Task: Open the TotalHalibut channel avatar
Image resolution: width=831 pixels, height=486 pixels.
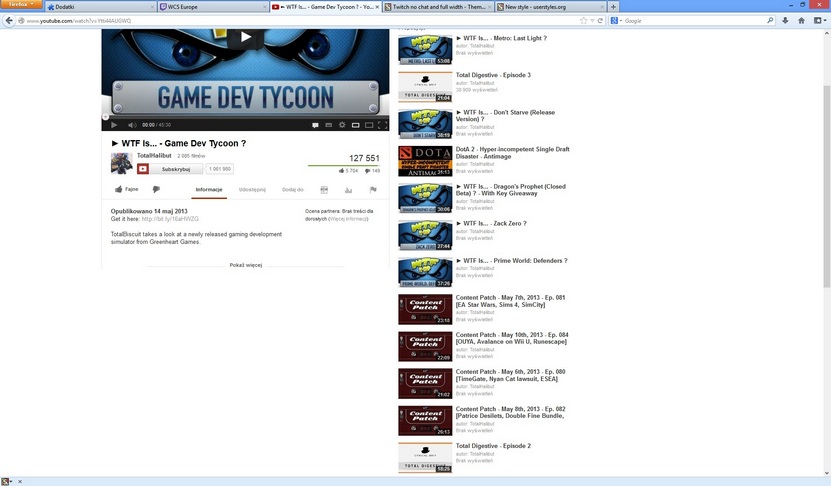Action: pyautogui.click(x=121, y=163)
